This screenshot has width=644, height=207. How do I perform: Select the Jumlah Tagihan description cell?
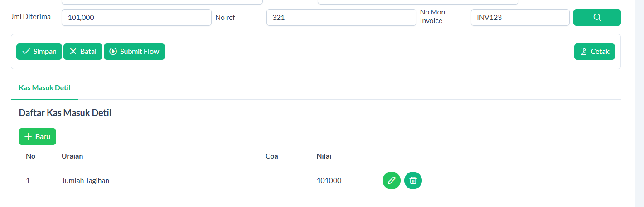(x=86, y=181)
